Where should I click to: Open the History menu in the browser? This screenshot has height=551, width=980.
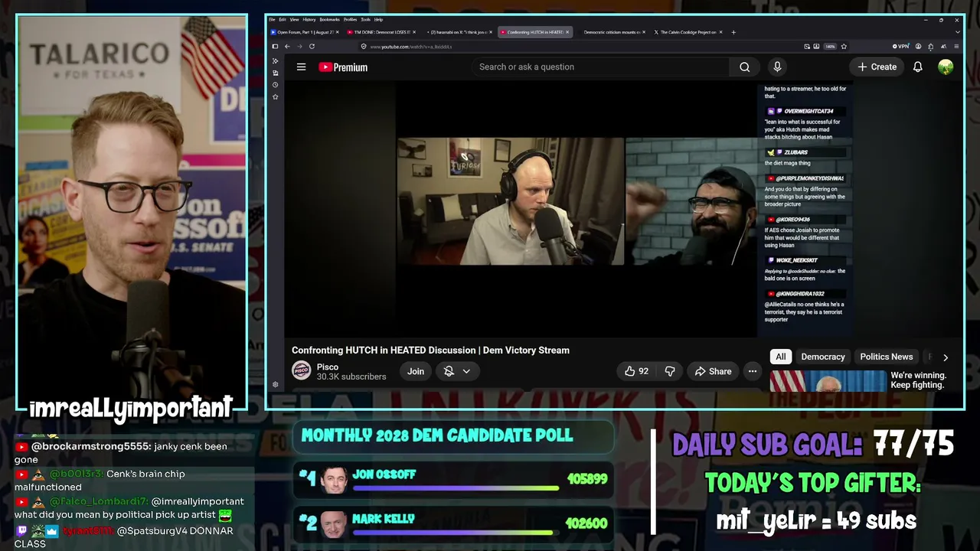click(309, 20)
